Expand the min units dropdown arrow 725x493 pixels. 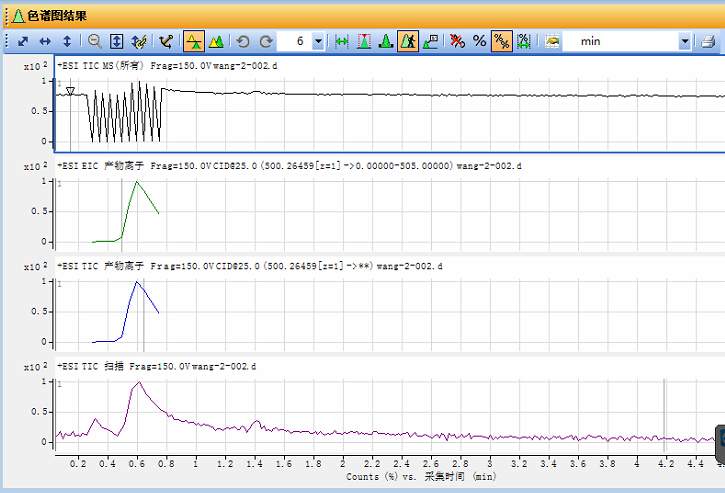coord(685,41)
